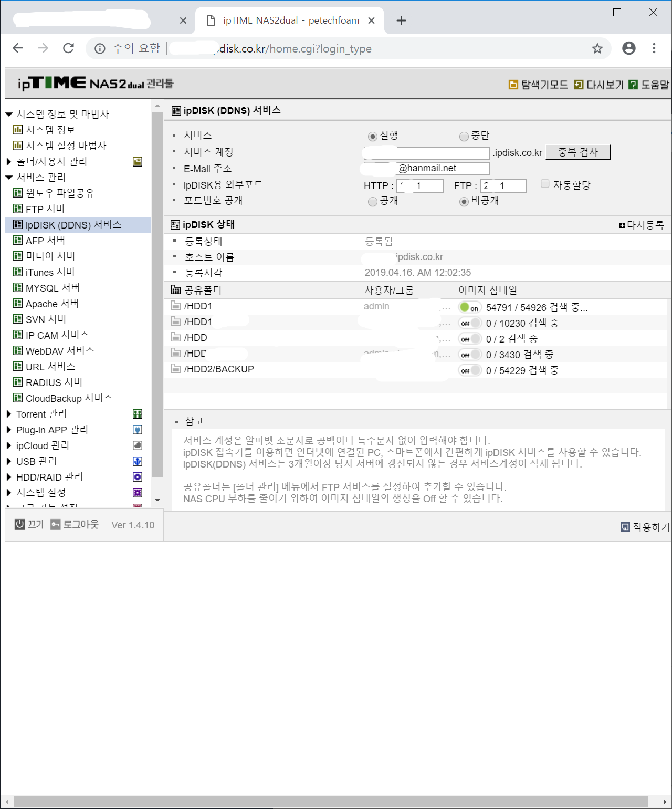Click the 서비스 계정 input field
Image resolution: width=672 pixels, height=809 pixels.
coord(426,153)
